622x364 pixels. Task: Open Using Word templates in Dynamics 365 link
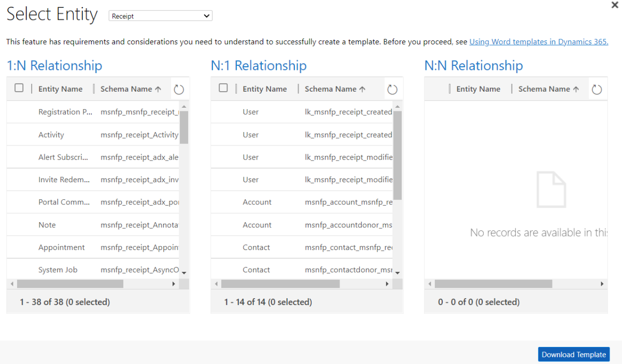539,42
